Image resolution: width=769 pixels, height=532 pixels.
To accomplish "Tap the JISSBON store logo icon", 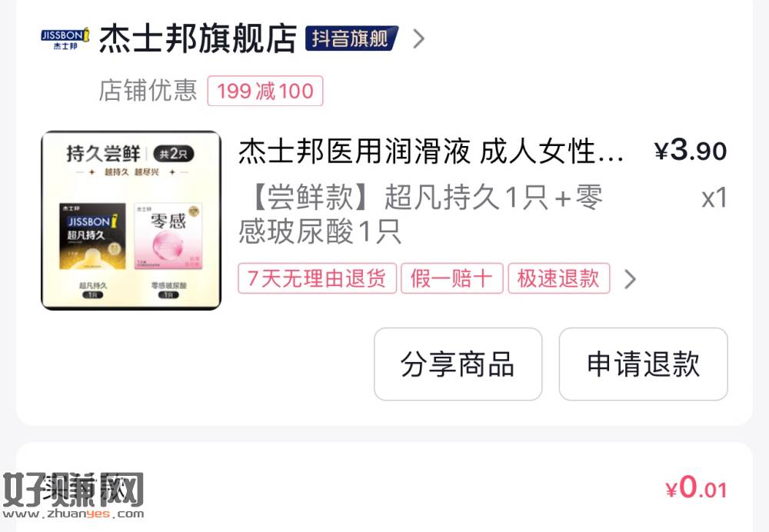I will pyautogui.click(x=65, y=38).
